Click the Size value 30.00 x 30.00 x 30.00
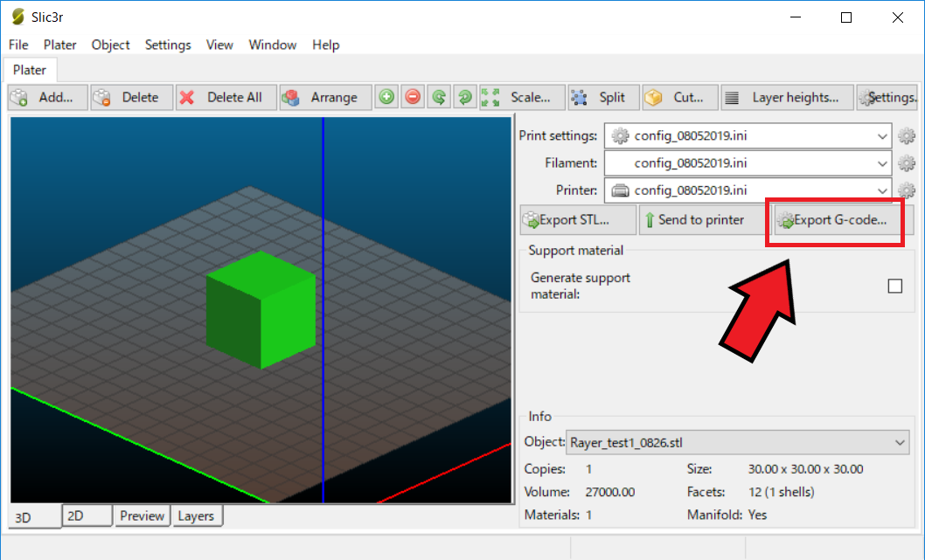The height and width of the screenshot is (560, 925). pos(805,469)
